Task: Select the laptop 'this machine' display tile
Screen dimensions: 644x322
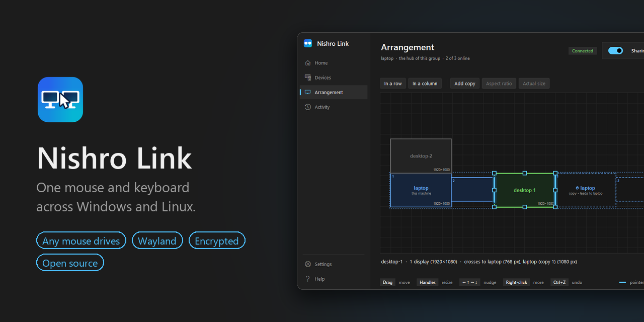Action: (421, 190)
